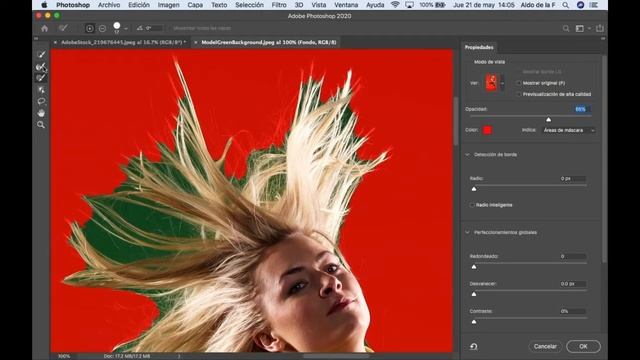This screenshot has width=640, height=360.
Task: Click the Opacidad value field
Action: coord(582,109)
